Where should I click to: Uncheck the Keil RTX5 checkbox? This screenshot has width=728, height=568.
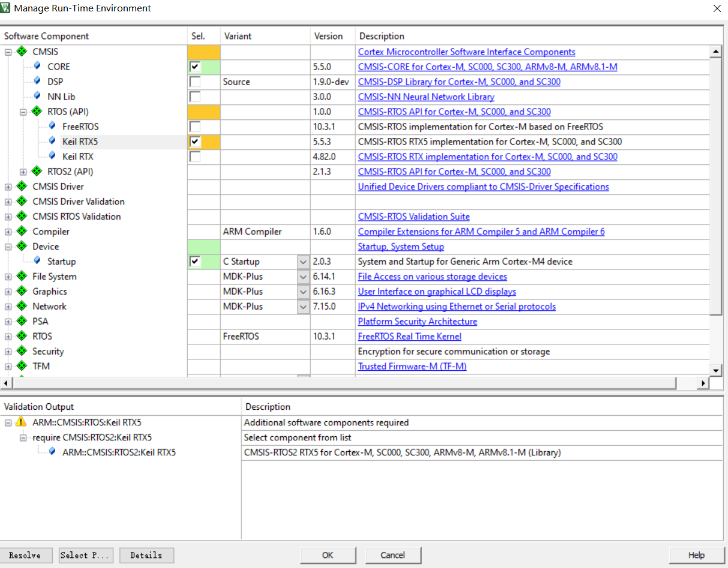click(x=194, y=141)
